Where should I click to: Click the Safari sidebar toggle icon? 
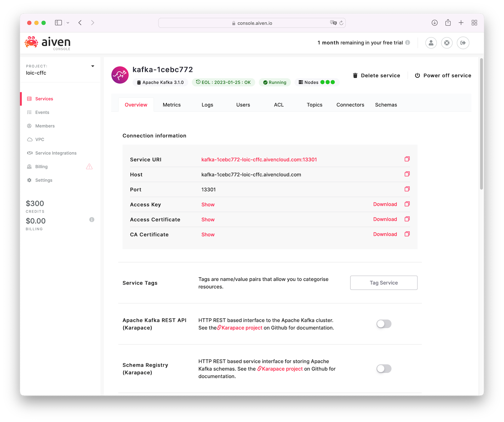click(x=59, y=22)
